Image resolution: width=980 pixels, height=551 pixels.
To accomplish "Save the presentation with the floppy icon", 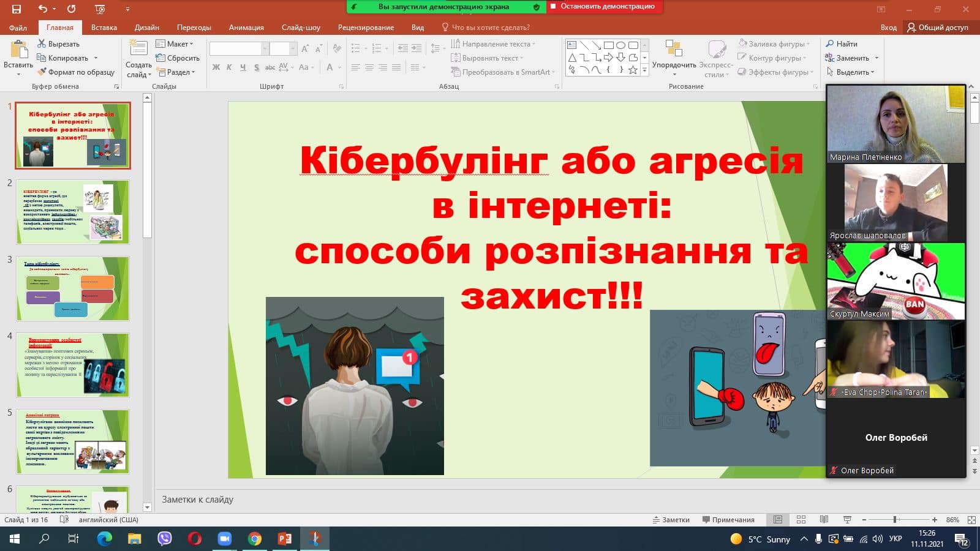I will coord(17,9).
